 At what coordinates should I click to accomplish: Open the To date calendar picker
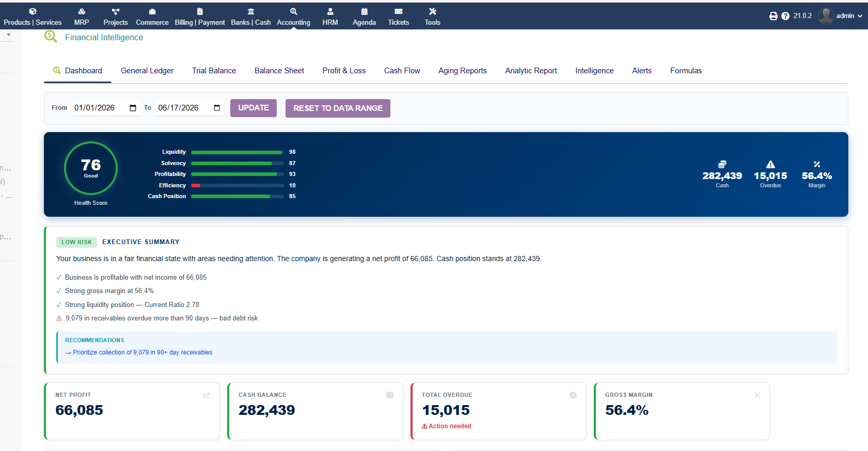pos(217,108)
